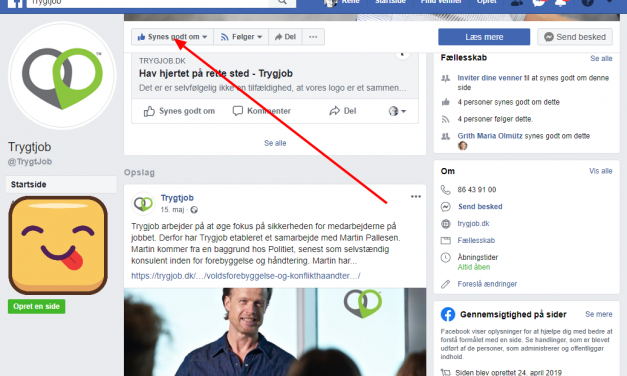This screenshot has width=627, height=376.
Task: Click Se alle below the post
Action: [x=275, y=143]
